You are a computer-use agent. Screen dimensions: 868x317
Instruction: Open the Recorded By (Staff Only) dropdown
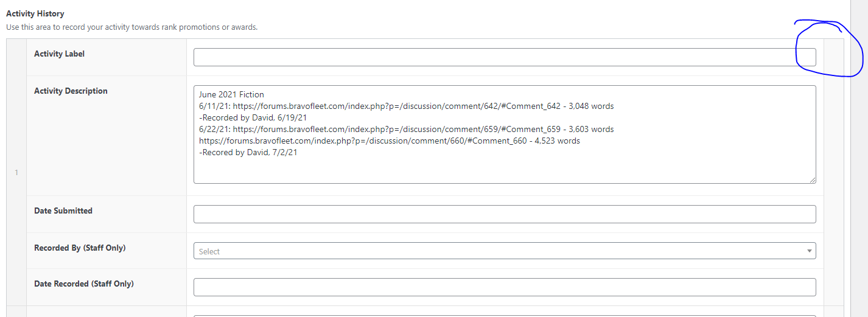(499, 251)
